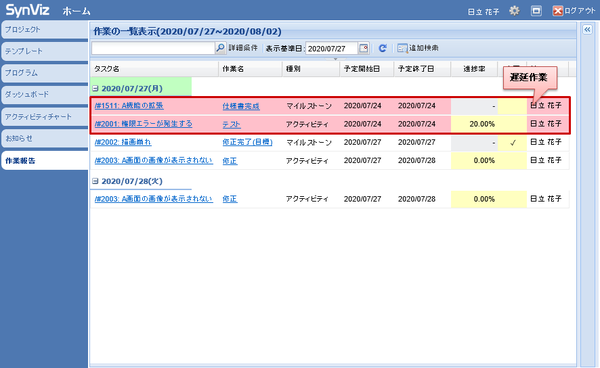600x368 pixels.
Task: Open the テンプレート sidebar tab
Action: 44,51
